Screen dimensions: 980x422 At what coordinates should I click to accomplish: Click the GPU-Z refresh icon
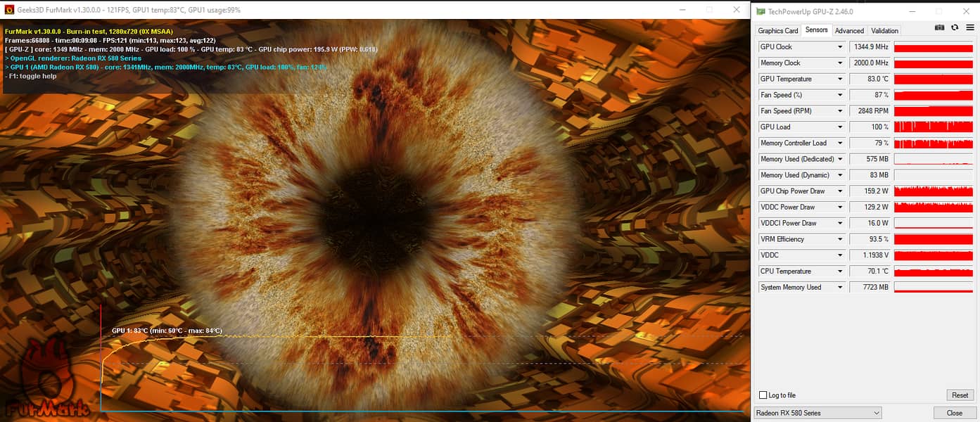(955, 27)
